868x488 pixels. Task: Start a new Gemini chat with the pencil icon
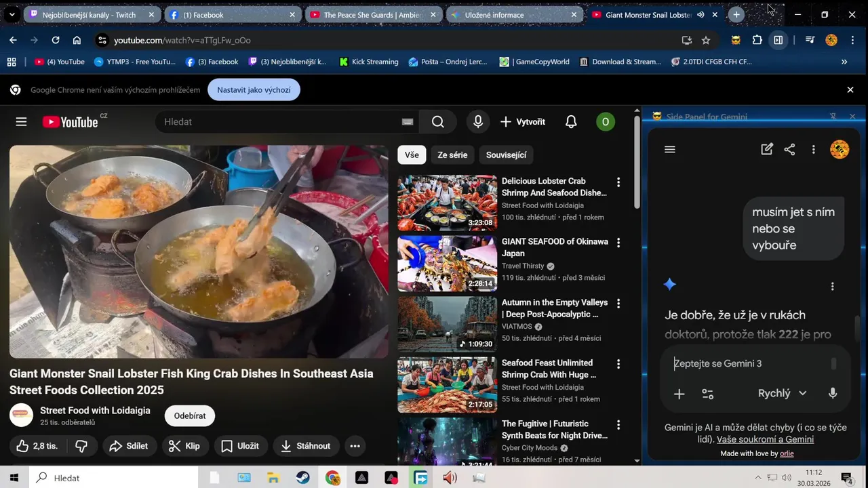(767, 150)
